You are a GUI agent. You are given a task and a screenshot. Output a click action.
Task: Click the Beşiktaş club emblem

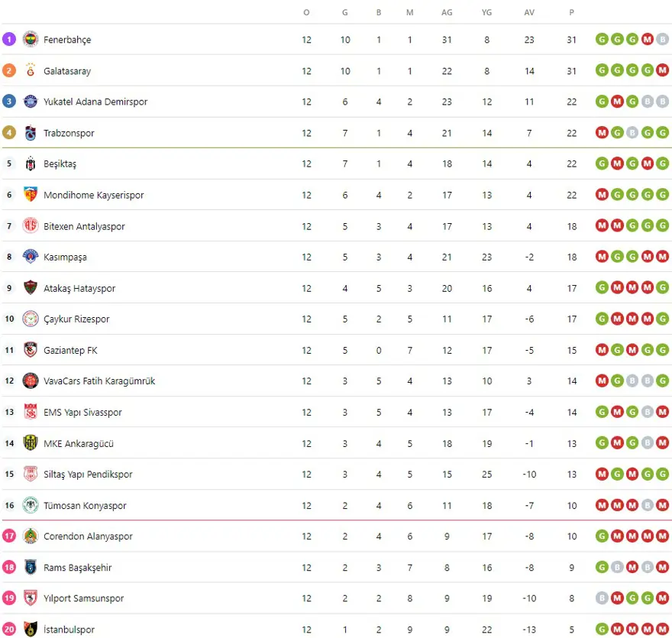pyautogui.click(x=31, y=164)
